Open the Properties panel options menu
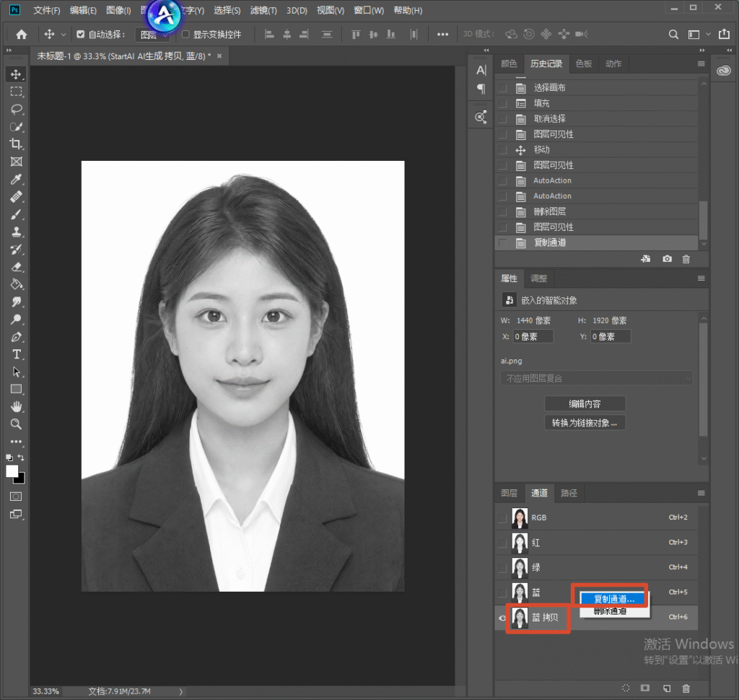The height and width of the screenshot is (700, 739). [x=701, y=279]
